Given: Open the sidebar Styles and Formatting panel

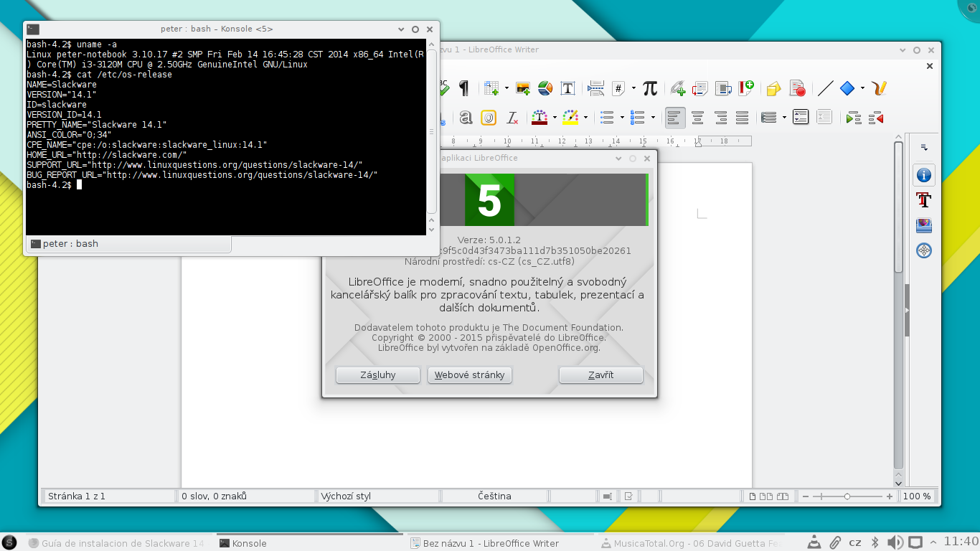Looking at the screenshot, I should click(x=924, y=200).
